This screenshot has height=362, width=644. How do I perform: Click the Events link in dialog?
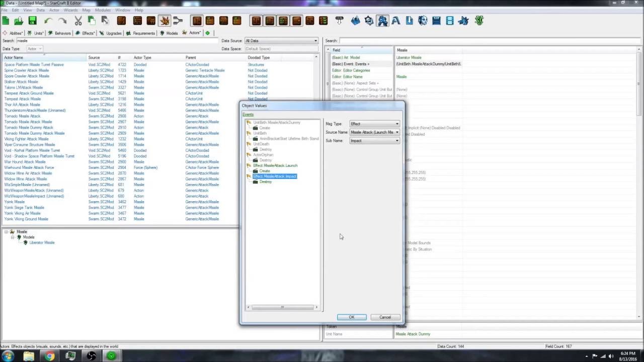[248, 115]
